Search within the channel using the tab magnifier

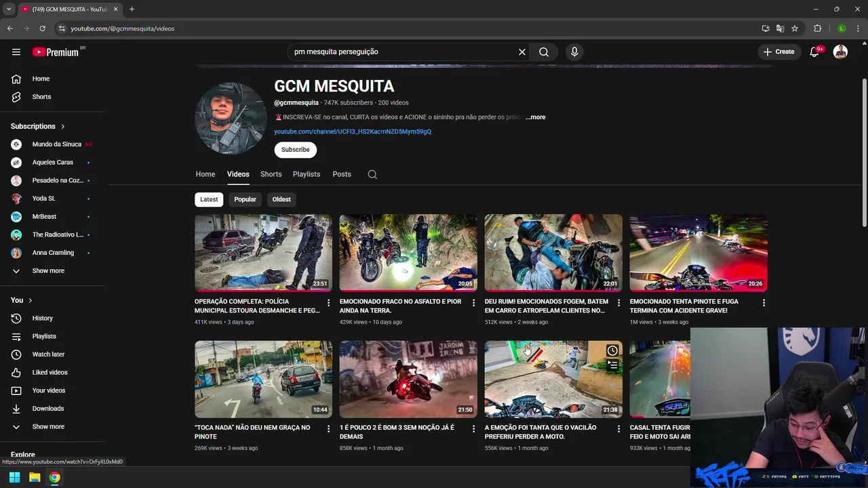click(372, 174)
